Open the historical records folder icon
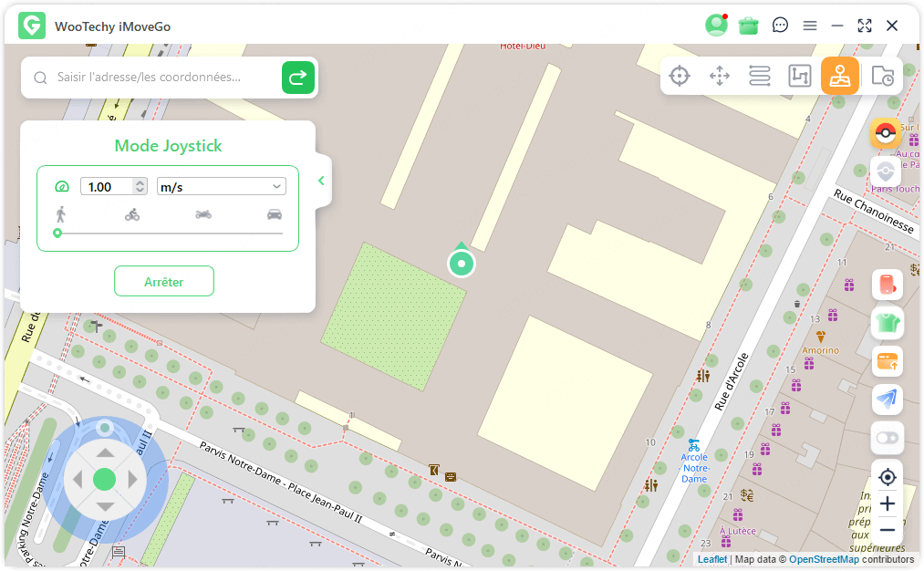 tap(882, 76)
